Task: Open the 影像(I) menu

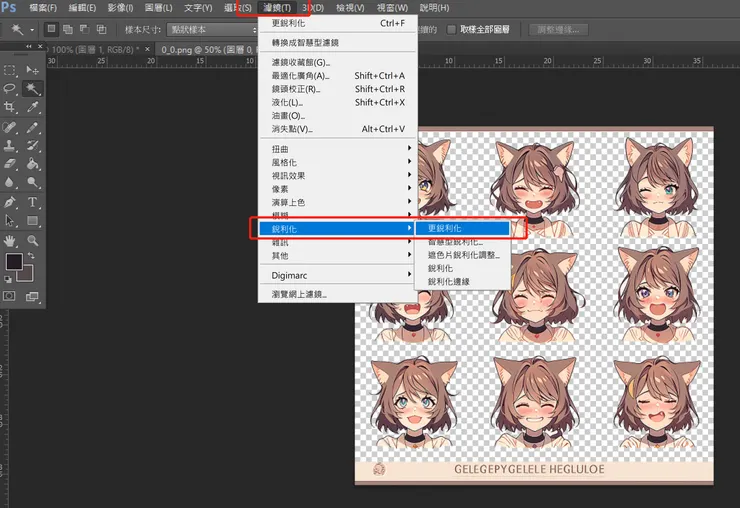Action: 120,8
